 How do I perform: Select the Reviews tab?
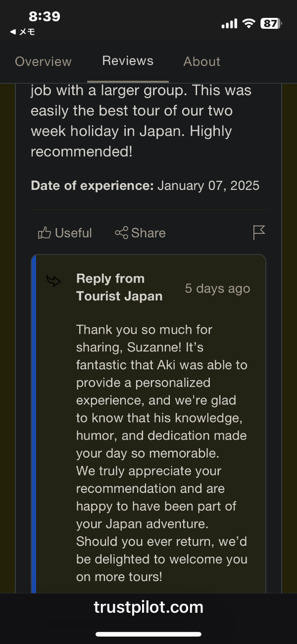pyautogui.click(x=128, y=61)
